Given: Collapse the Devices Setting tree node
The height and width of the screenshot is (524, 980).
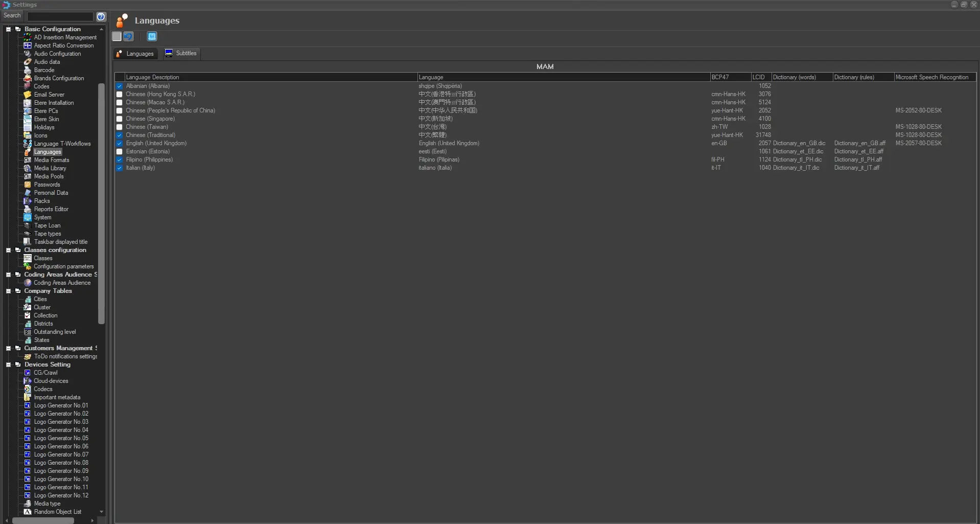Looking at the screenshot, I should tap(8, 364).
